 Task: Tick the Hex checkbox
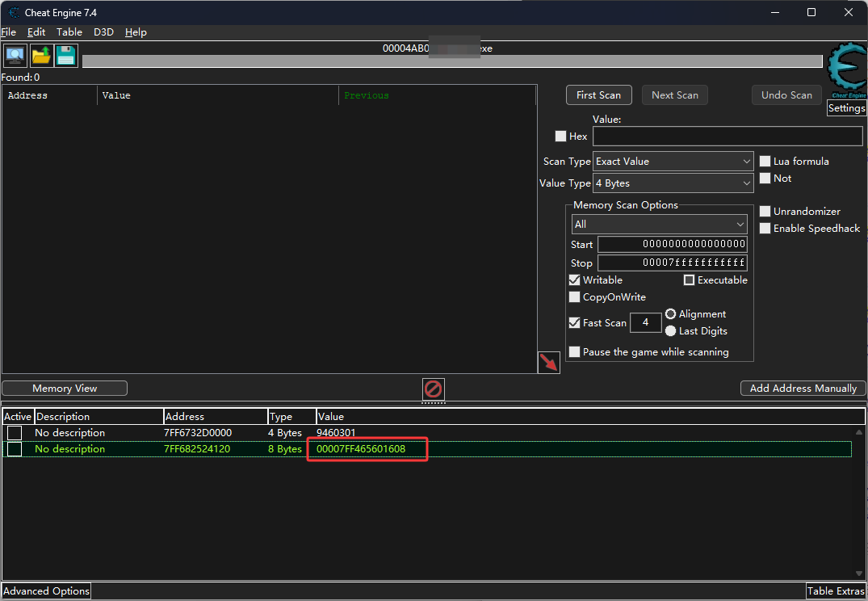560,137
